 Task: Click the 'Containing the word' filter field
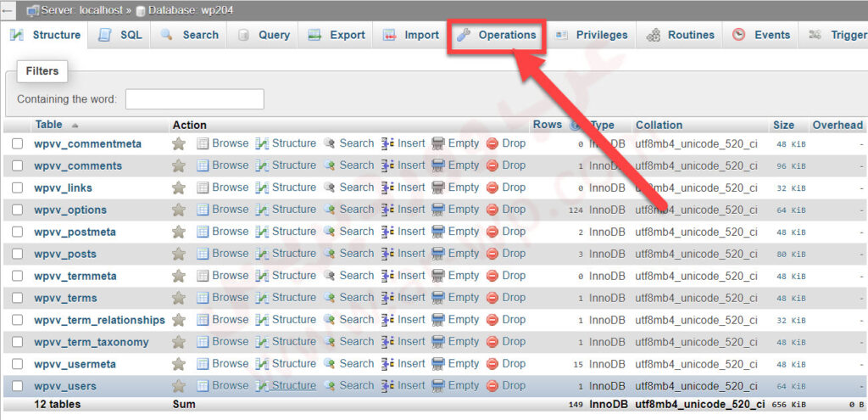tap(194, 99)
